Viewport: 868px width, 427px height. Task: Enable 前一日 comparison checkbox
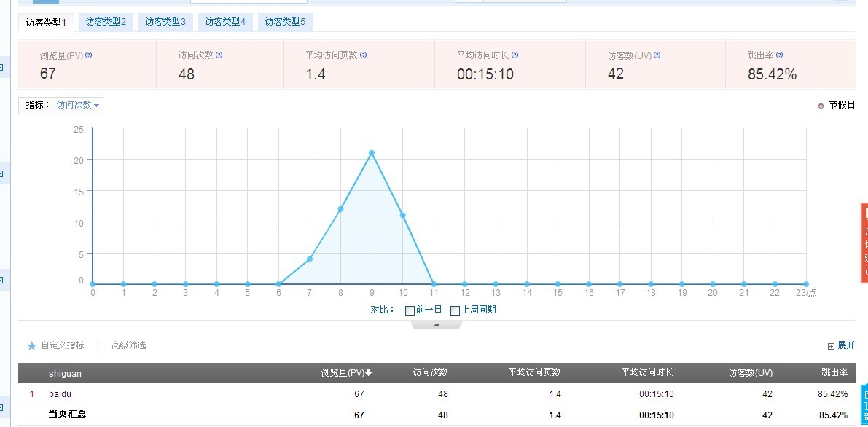coord(410,310)
